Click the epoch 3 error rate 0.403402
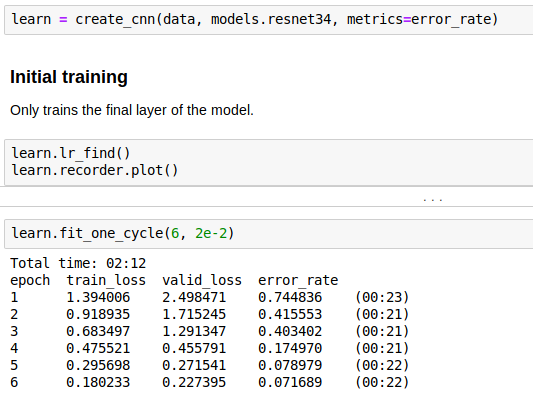Viewport: 533px width, 394px height. (x=290, y=331)
